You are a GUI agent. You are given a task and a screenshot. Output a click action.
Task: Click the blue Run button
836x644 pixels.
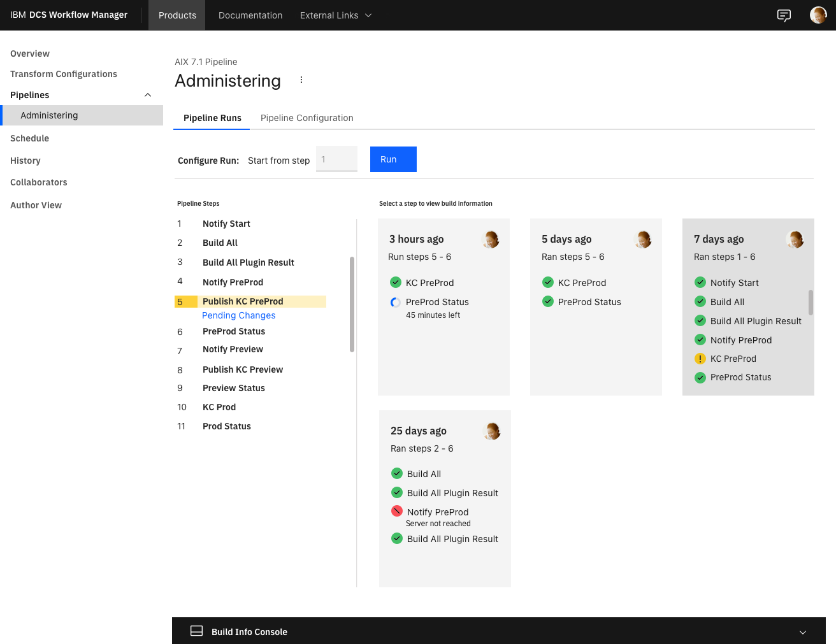pyautogui.click(x=393, y=159)
